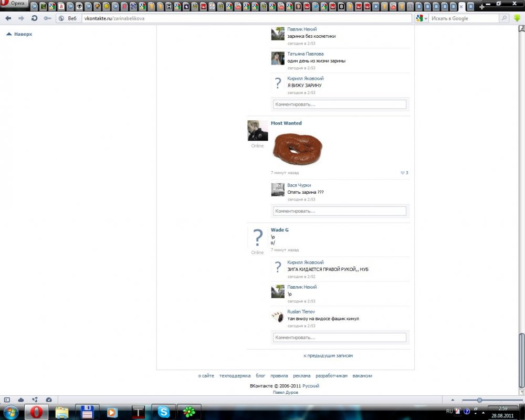The width and height of the screenshot is (525, 420).
Task: Click the search magnifier button
Action: (x=504, y=18)
